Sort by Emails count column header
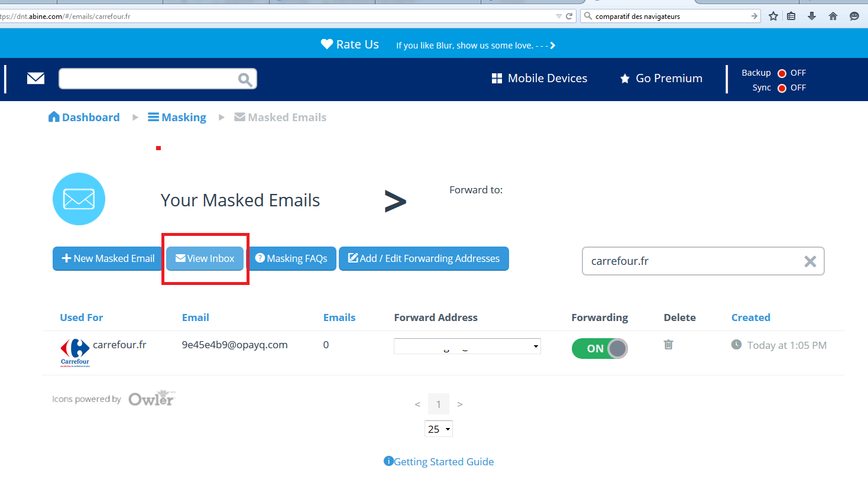Screen dimensions: 868x499 (x=339, y=317)
